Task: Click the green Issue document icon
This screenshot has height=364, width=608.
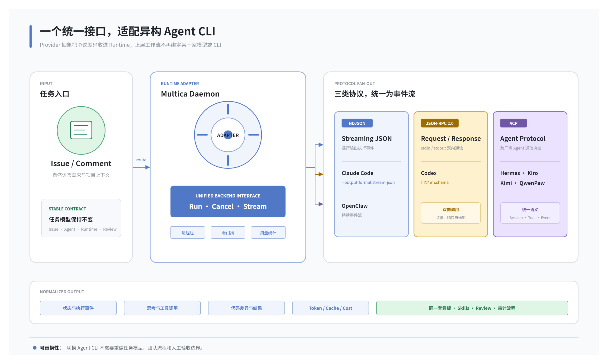Action: coord(81,130)
